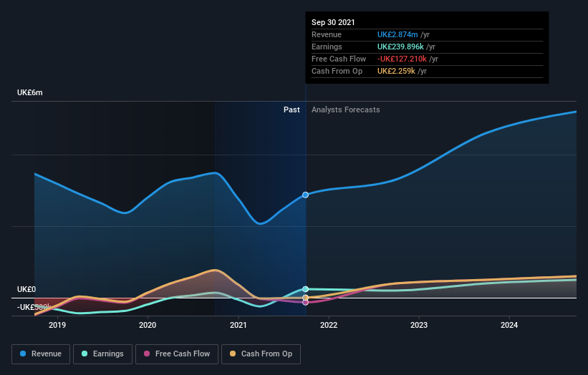Viewport: 588px width, 375px height.
Task: Toggle the Cash From Op legend button
Action: [261, 354]
